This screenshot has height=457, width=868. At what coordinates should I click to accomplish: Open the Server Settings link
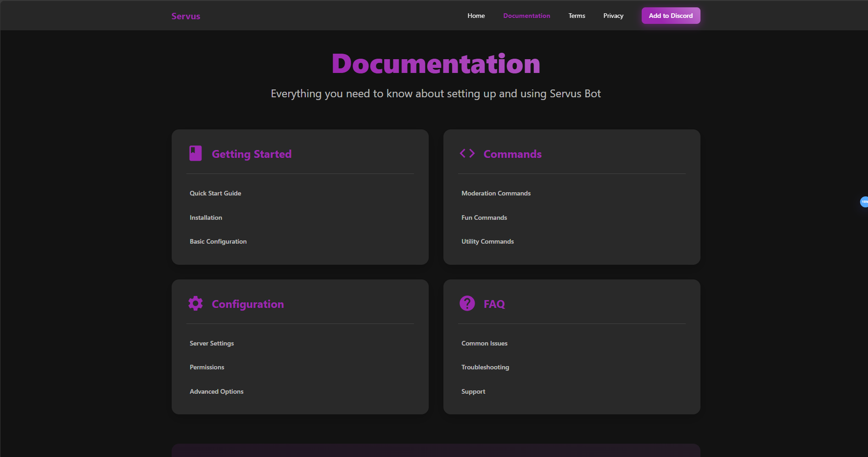[x=212, y=343]
